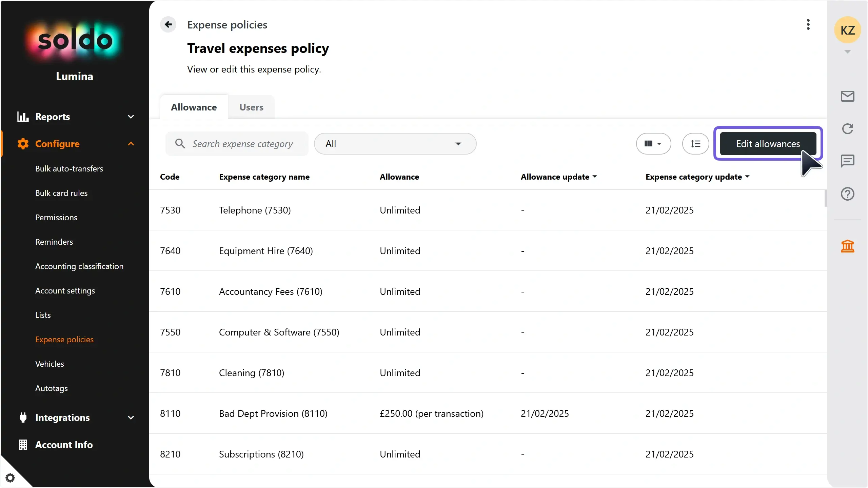This screenshot has height=488, width=868.
Task: Sort by Expense category update column
Action: (697, 177)
